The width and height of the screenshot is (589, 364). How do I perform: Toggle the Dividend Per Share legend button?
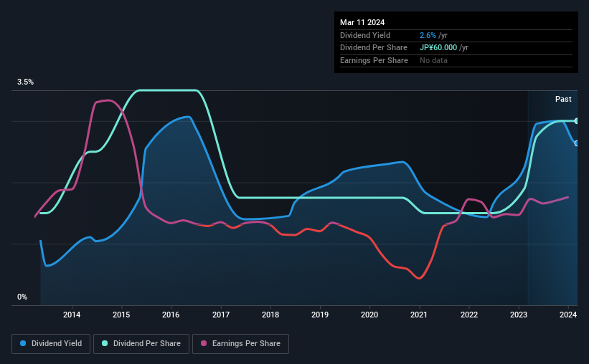point(141,343)
